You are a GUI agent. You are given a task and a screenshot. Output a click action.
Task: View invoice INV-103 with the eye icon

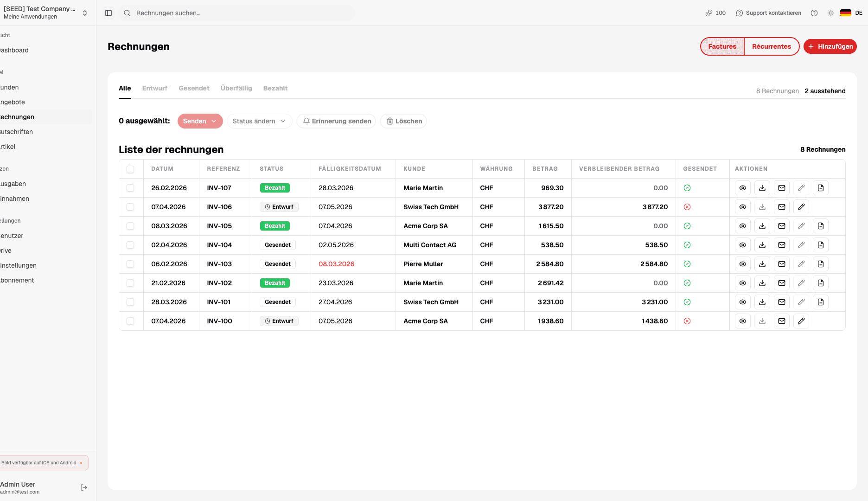[x=742, y=264]
